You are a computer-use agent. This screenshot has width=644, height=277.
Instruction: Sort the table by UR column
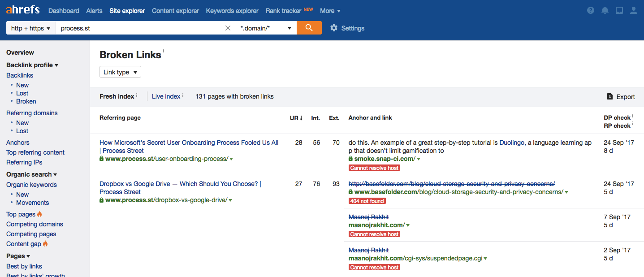pyautogui.click(x=296, y=118)
